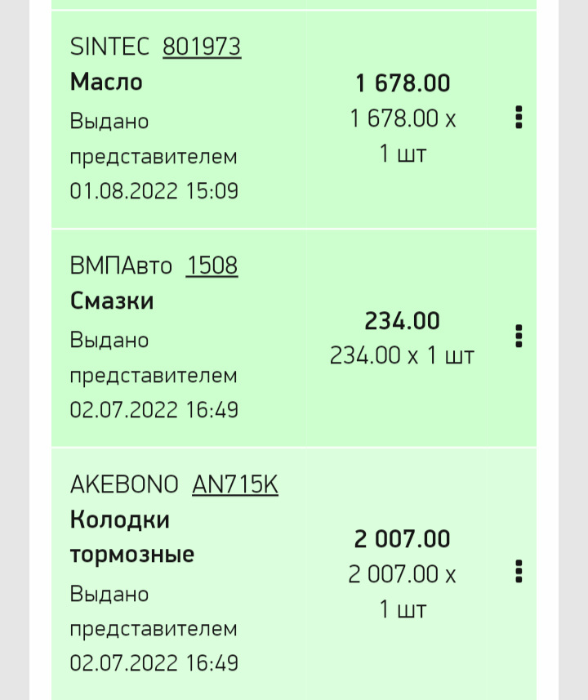Select the Масло item title
Image resolution: width=588 pixels, height=700 pixels.
[x=106, y=82]
